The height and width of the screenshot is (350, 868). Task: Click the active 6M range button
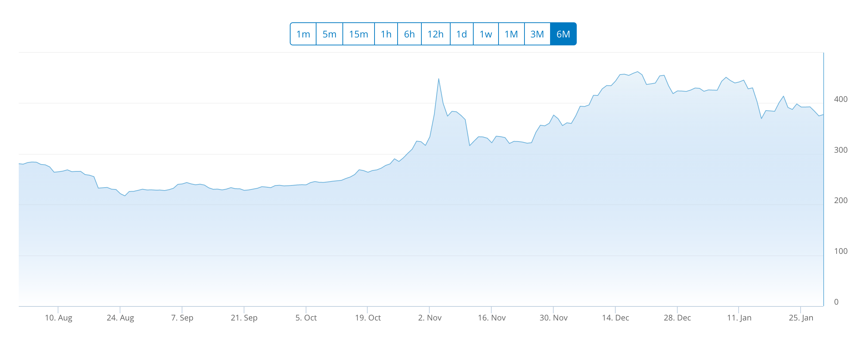pyautogui.click(x=563, y=34)
